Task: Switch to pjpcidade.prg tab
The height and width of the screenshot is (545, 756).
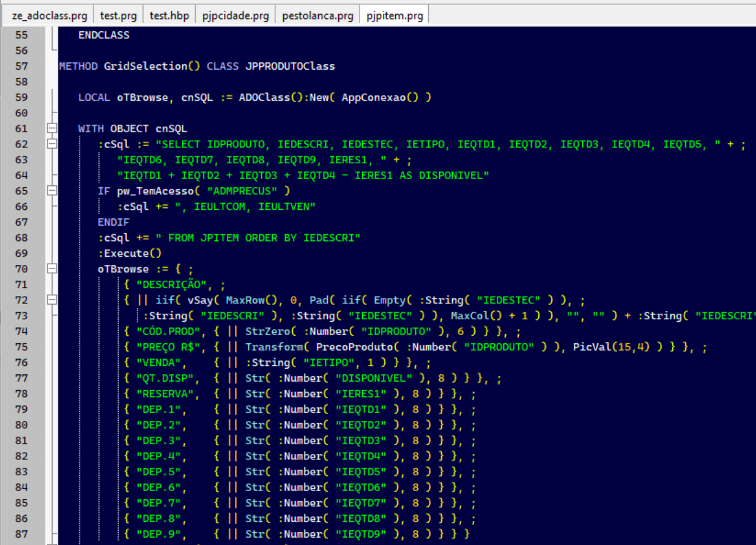Action: point(235,16)
